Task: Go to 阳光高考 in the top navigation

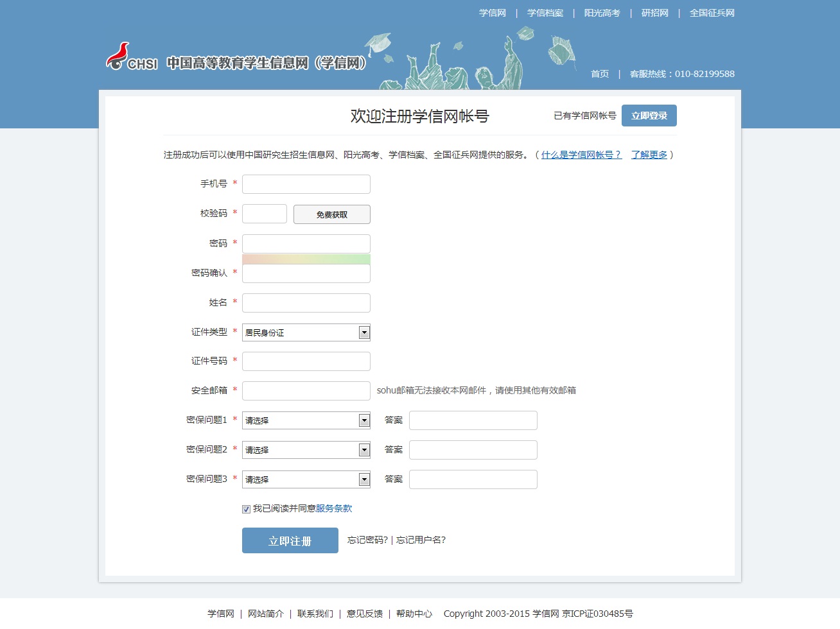Action: (602, 13)
